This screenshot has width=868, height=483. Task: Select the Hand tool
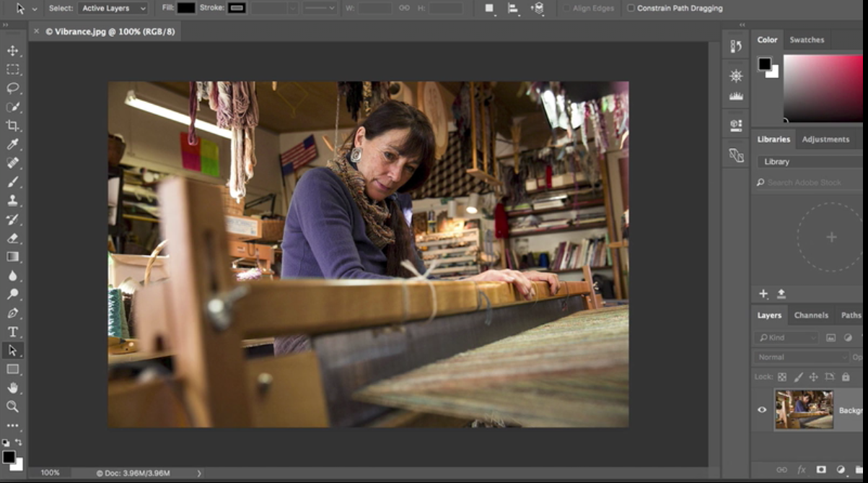12,388
